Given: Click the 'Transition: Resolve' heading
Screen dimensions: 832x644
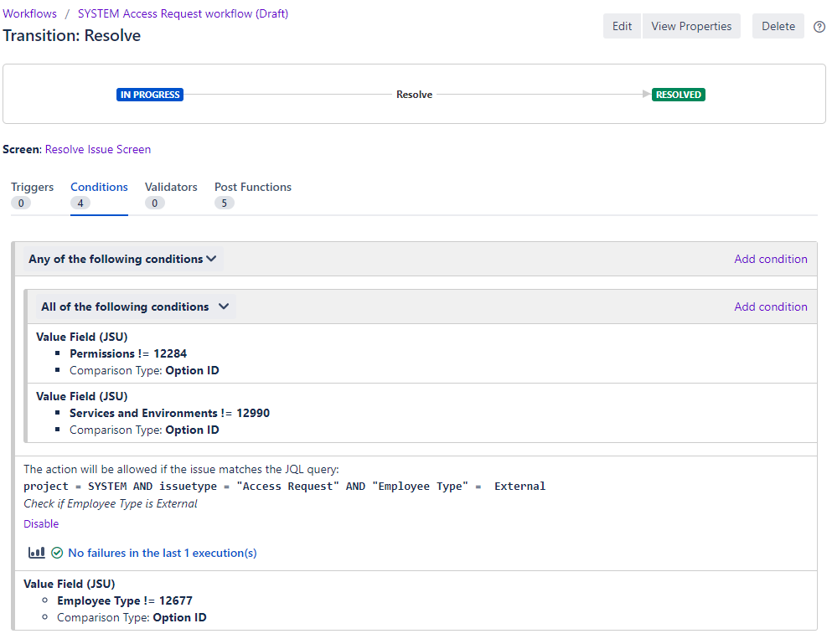Looking at the screenshot, I should tap(71, 35).
